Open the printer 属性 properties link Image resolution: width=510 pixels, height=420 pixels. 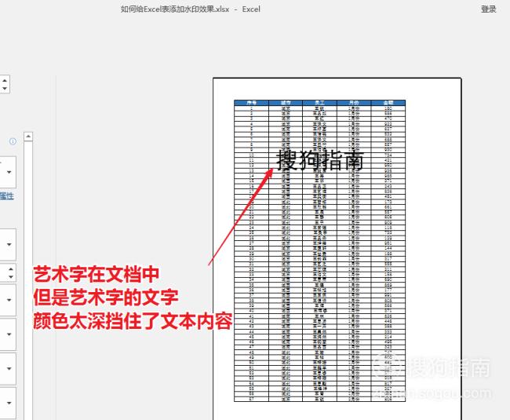[x=7, y=195]
